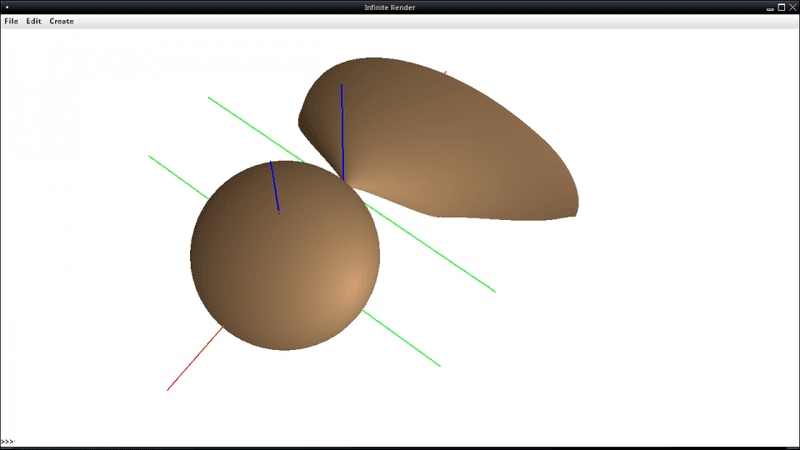This screenshot has width=800, height=450.
Task: Close the Infinite Render window
Action: (x=793, y=7)
